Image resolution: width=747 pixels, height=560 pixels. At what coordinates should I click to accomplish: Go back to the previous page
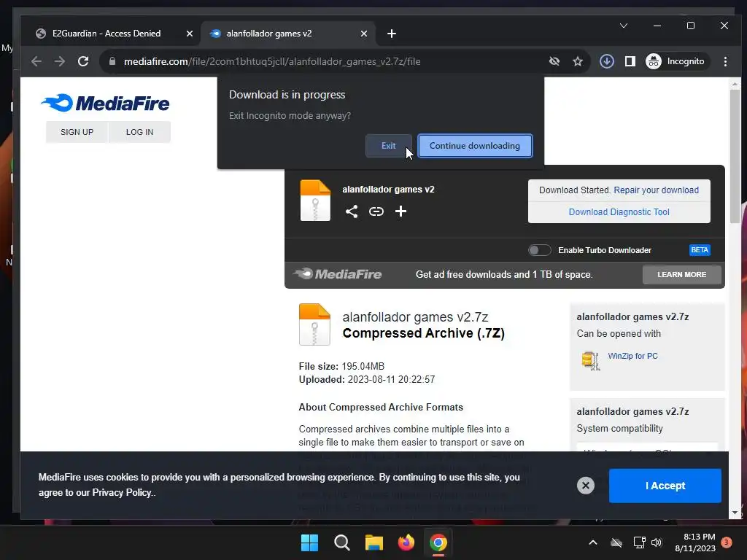coord(36,61)
